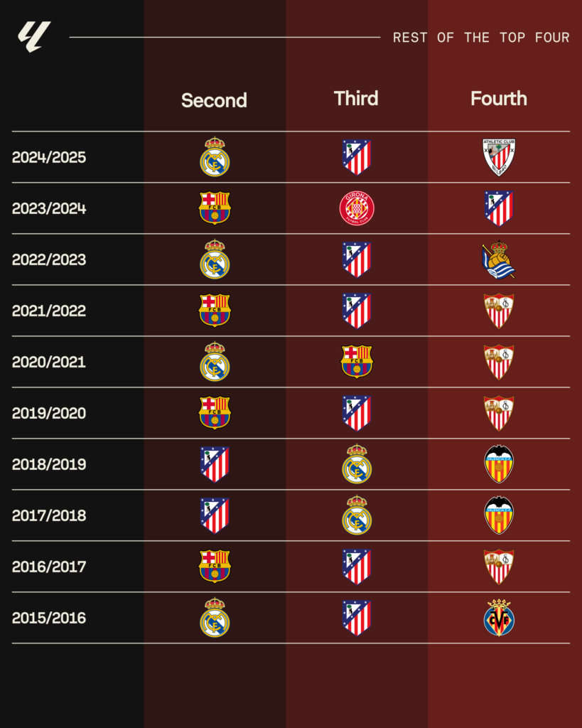Click the Third column header
The width and height of the screenshot is (582, 728).
click(x=356, y=98)
